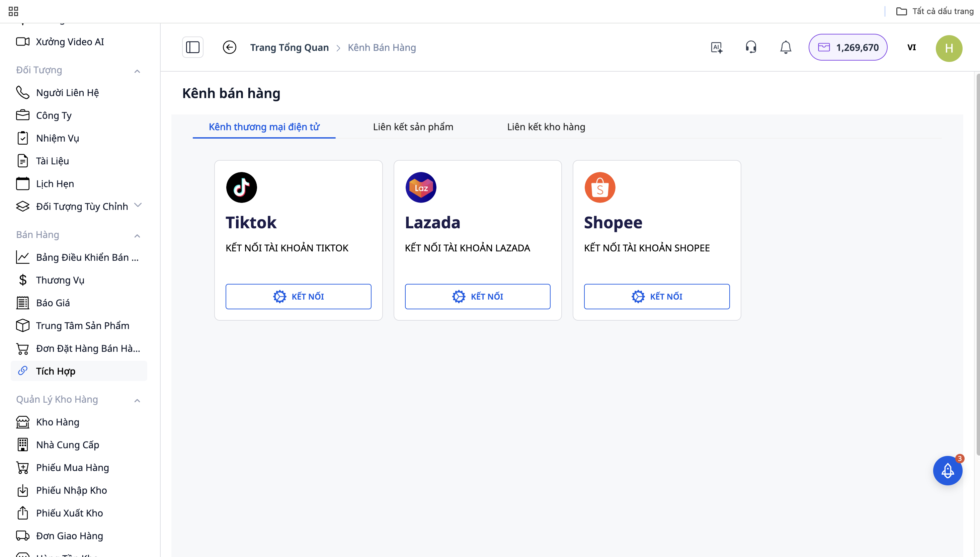Open the headset support icon
The height and width of the screenshot is (557, 980).
(x=751, y=48)
